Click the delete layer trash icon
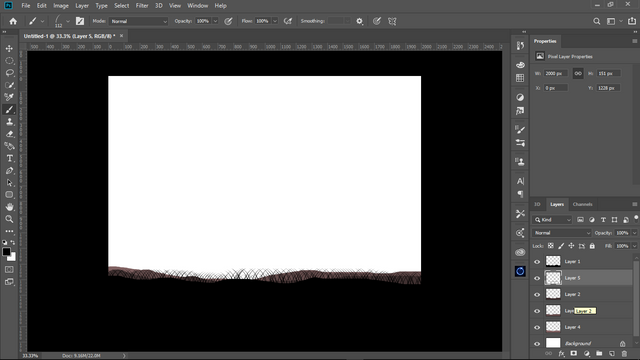The width and height of the screenshot is (640, 360). point(624,353)
